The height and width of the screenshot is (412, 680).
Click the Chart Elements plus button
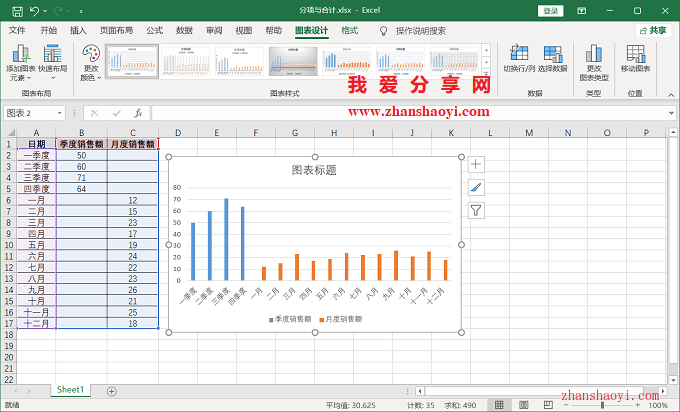click(x=476, y=164)
